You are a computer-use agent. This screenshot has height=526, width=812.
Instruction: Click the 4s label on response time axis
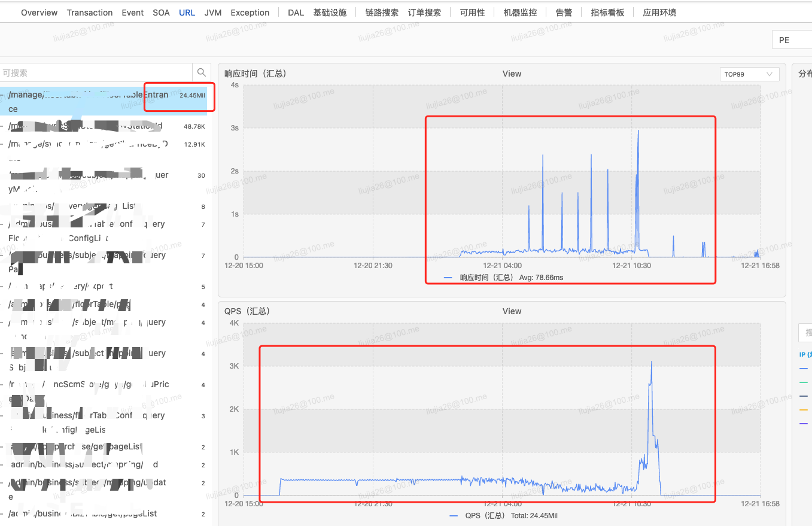tap(234, 85)
